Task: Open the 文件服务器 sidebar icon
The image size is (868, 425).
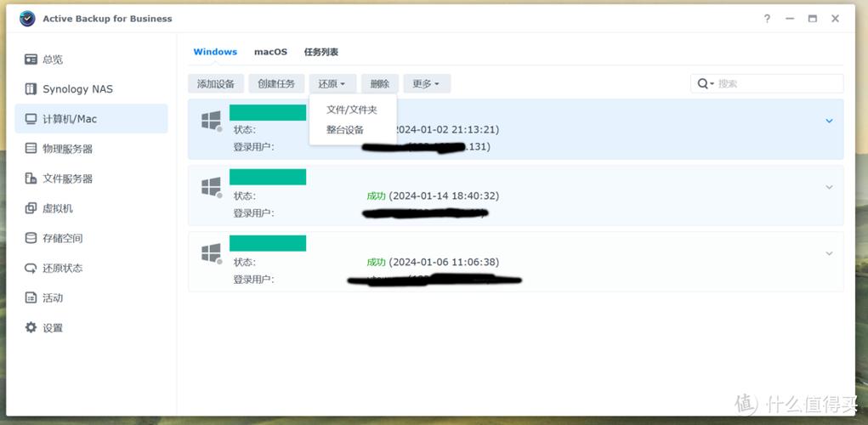Action: (31, 178)
